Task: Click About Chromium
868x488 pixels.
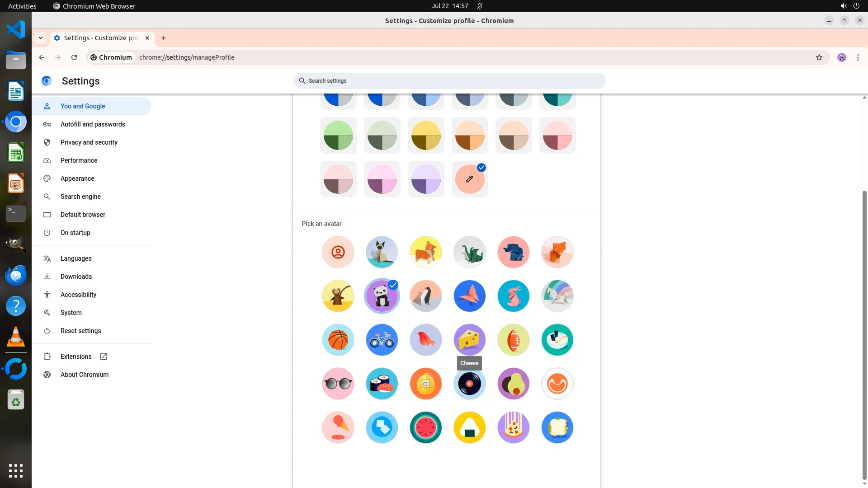Action: click(84, 375)
